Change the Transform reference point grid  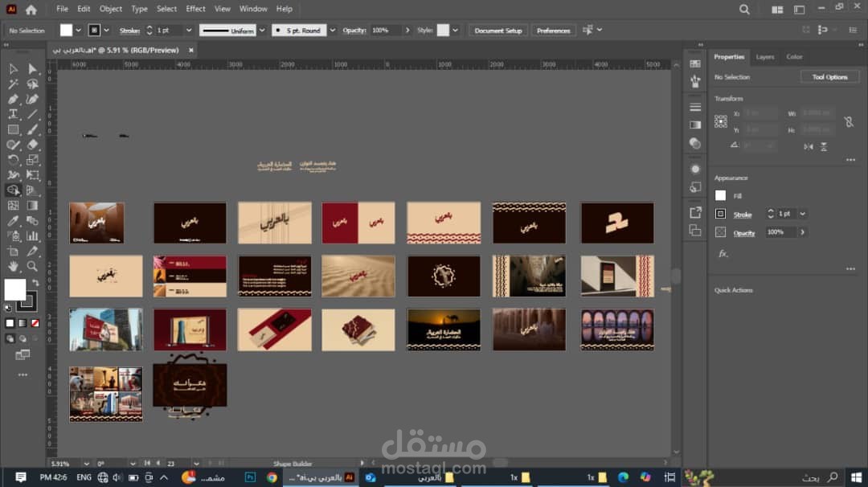[721, 121]
